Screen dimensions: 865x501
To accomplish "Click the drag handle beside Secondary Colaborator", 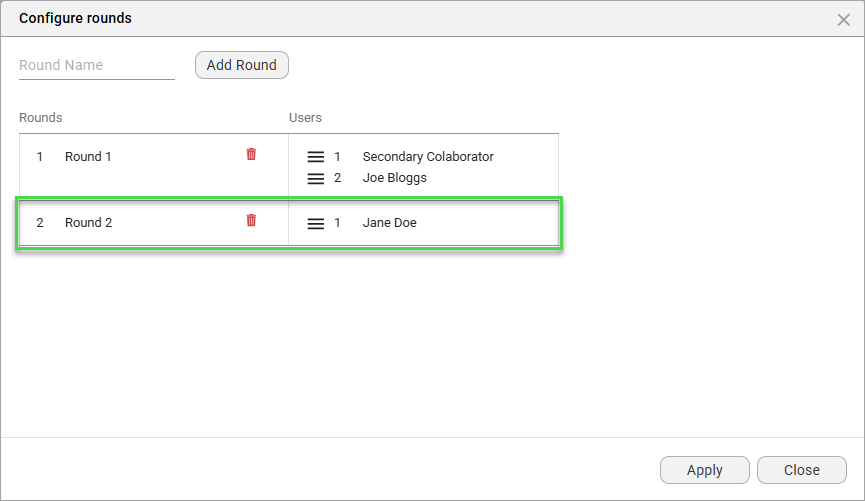I will coord(315,157).
